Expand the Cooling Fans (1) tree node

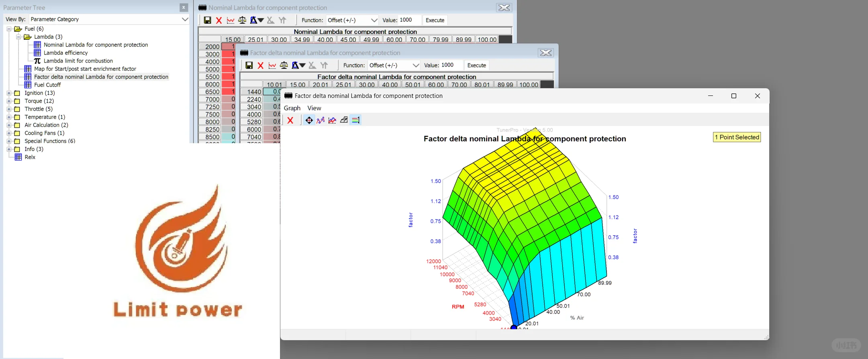pos(9,133)
